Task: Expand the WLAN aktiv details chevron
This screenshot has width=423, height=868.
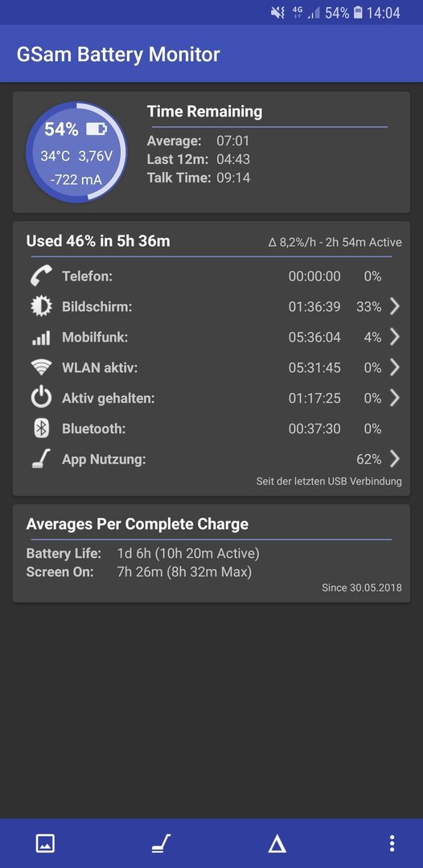Action: point(394,367)
